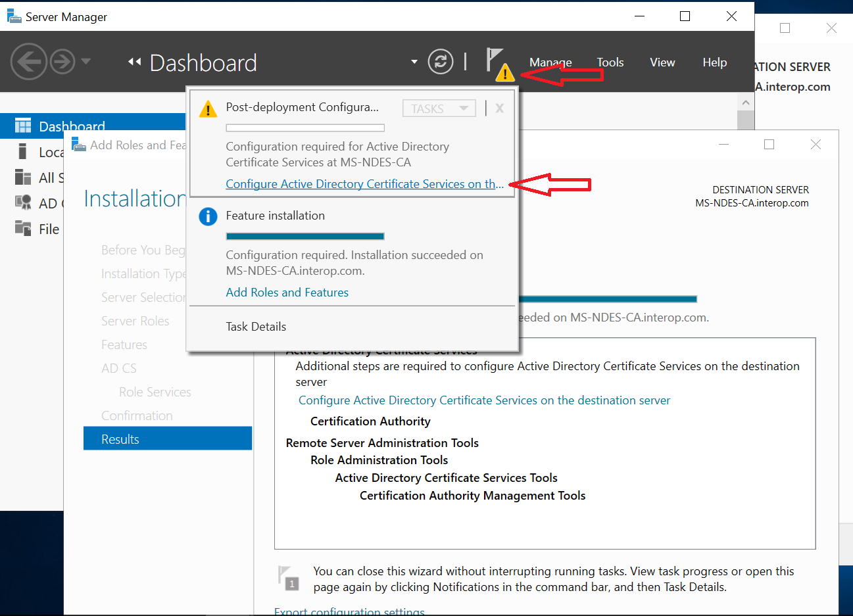Open the Tools menu

610,62
